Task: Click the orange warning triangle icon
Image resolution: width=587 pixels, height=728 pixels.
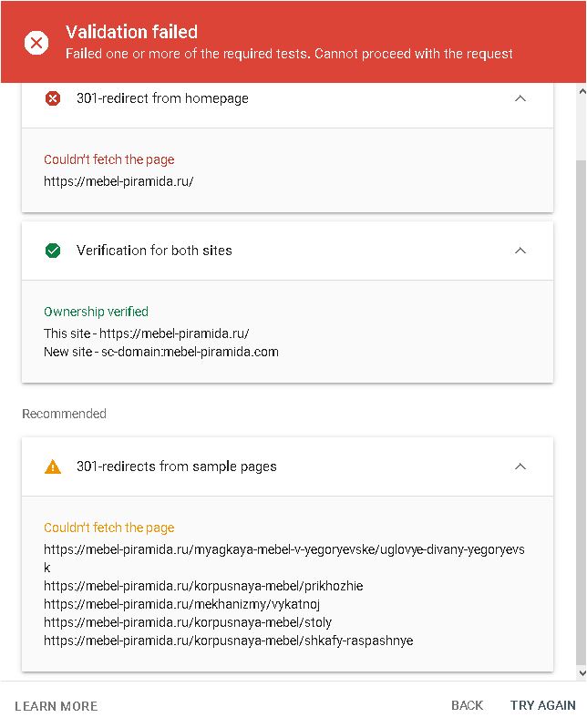Action: (x=53, y=467)
